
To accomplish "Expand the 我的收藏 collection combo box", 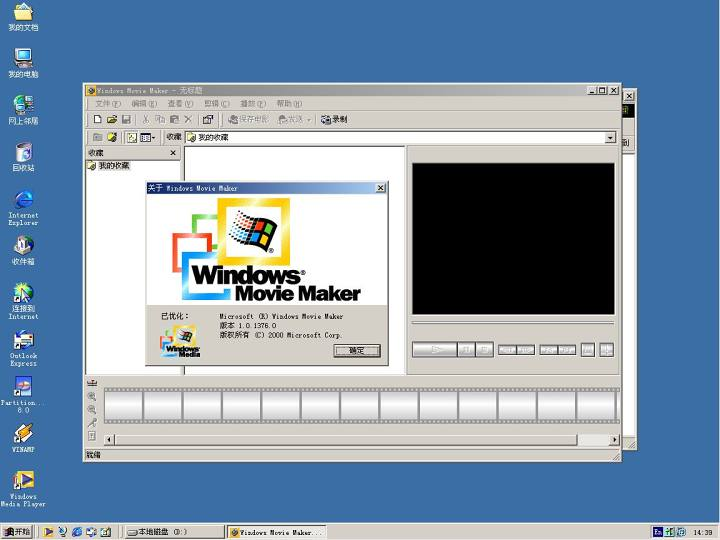I will point(610,137).
